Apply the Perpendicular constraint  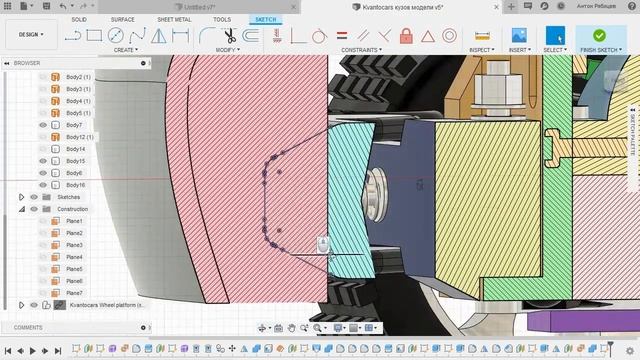click(384, 36)
